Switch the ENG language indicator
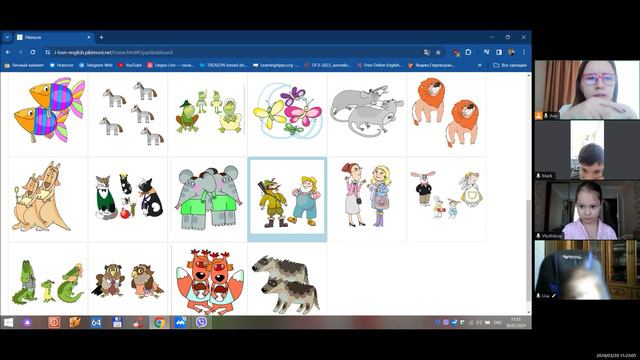Viewport: 640px width, 360px height. 498,322
